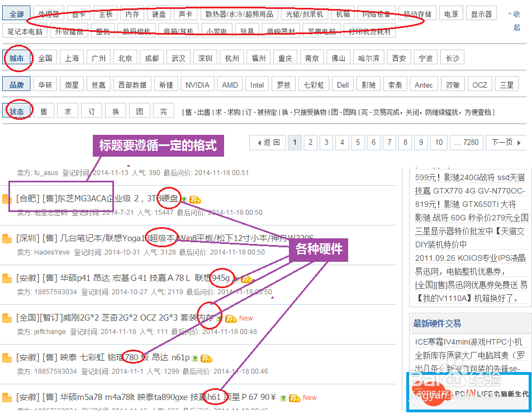Choose the 电源 category
Screen dimensions: 532x414
451,14
